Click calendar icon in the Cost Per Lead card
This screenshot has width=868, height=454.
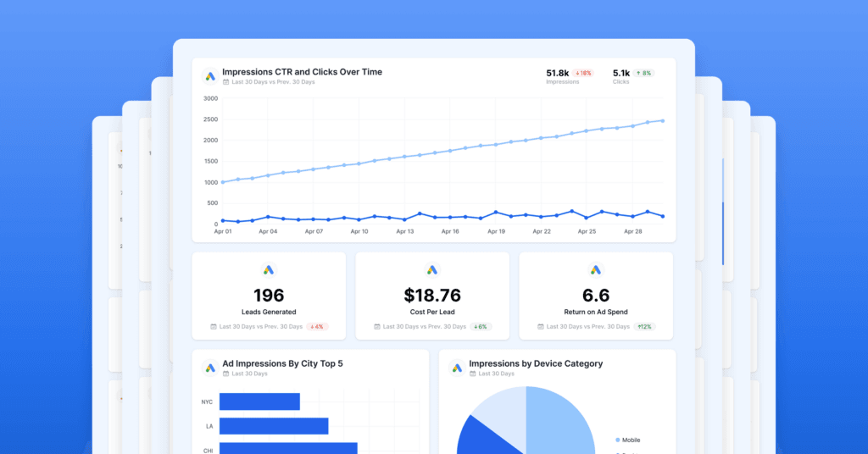pos(377,327)
